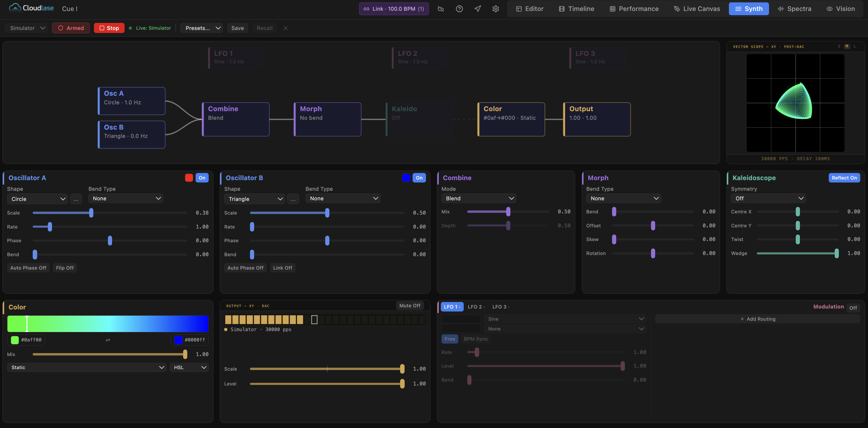Click the Osc B node in graph

coord(131,134)
